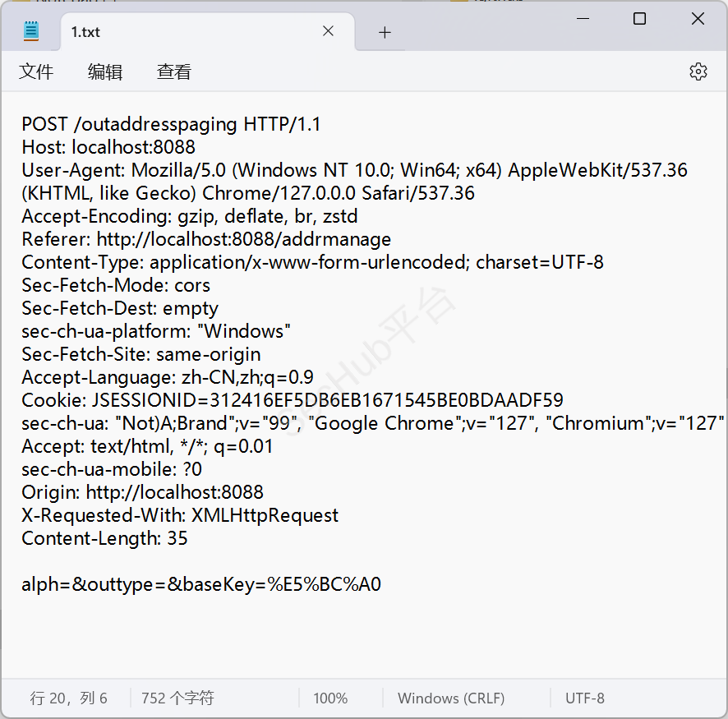Open Notepad settings with the gear icon
This screenshot has width=728, height=719.
(698, 71)
